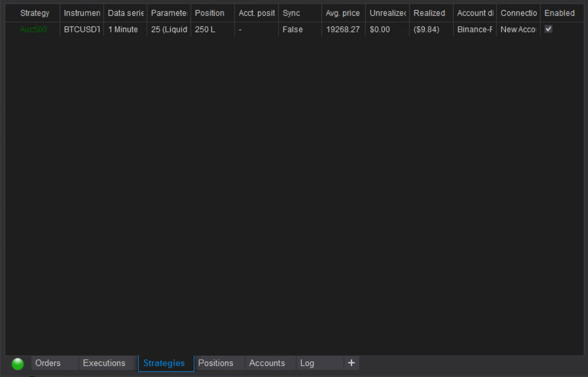Click the green connection status indicator

click(18, 363)
